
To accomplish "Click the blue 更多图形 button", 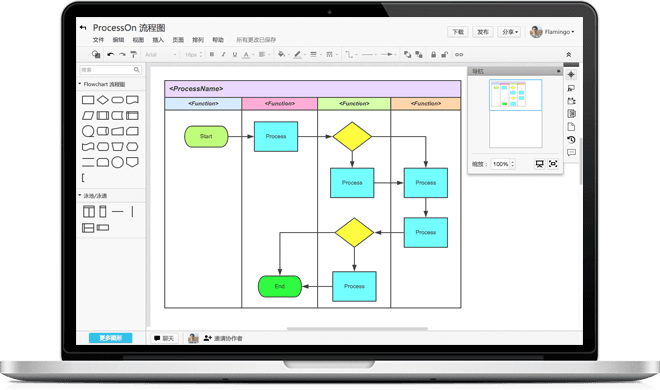I will [110, 338].
